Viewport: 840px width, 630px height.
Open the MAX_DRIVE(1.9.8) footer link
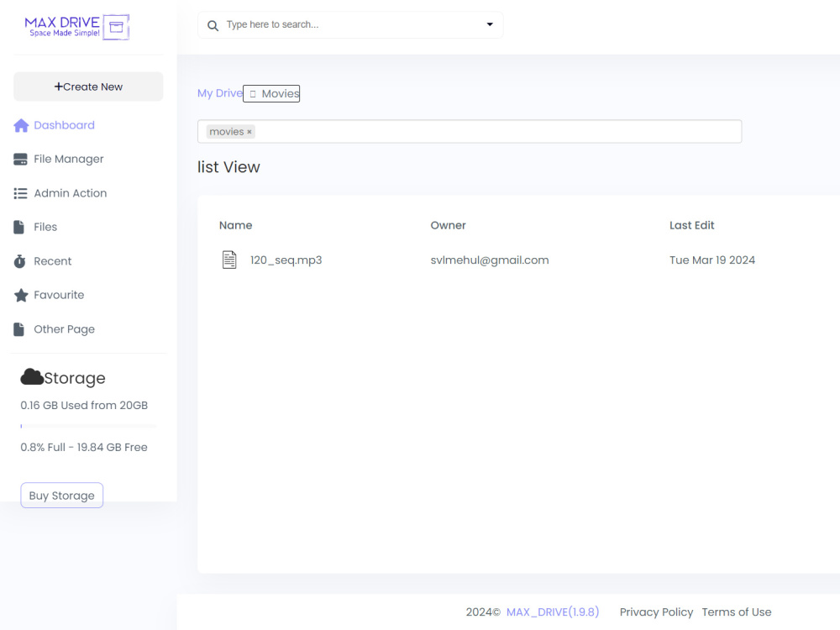coord(553,612)
